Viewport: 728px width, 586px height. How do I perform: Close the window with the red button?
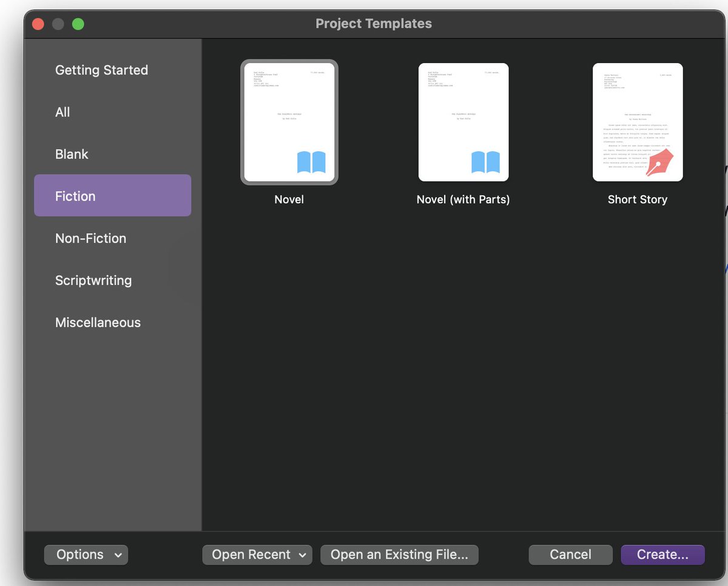click(x=38, y=24)
